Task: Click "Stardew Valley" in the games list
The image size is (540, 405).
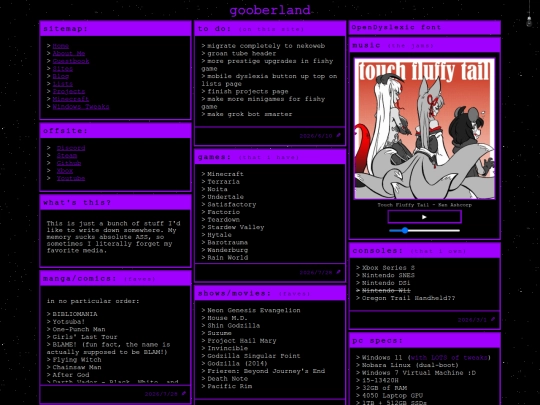Action: tap(236, 227)
